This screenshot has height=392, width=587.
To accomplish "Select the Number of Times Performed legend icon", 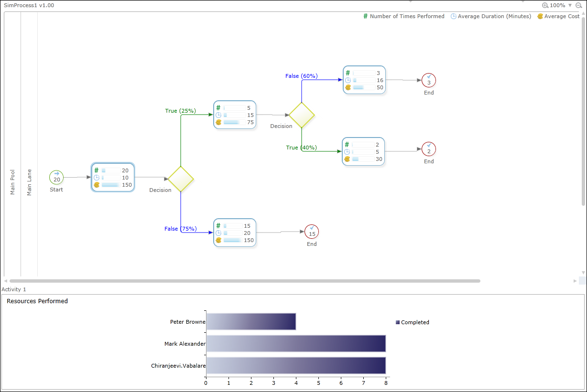I will click(365, 16).
